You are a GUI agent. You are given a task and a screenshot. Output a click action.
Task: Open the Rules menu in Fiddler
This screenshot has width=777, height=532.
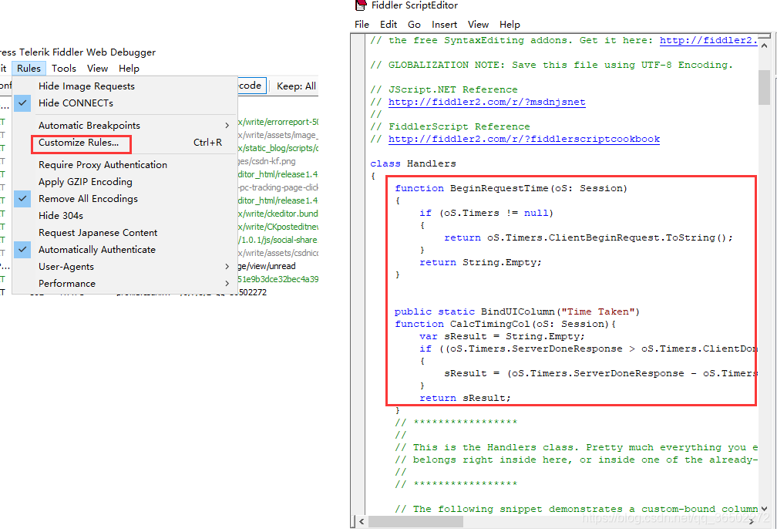tap(29, 69)
